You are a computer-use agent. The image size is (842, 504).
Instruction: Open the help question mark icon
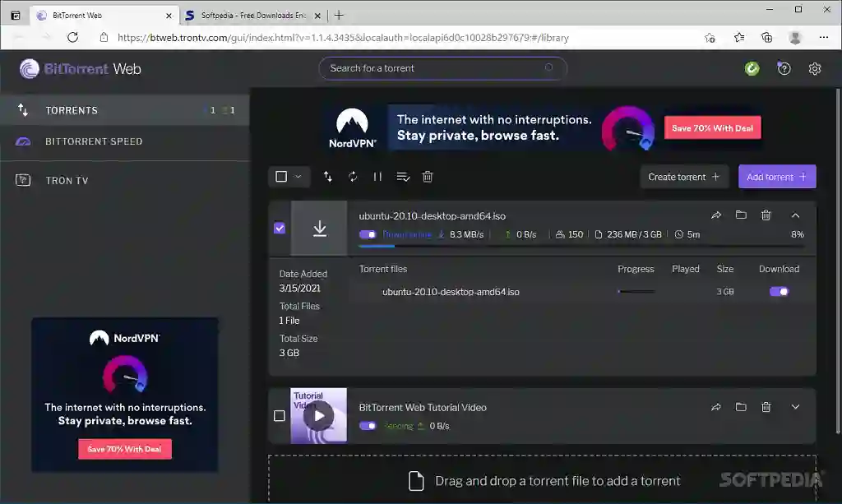[x=784, y=68]
